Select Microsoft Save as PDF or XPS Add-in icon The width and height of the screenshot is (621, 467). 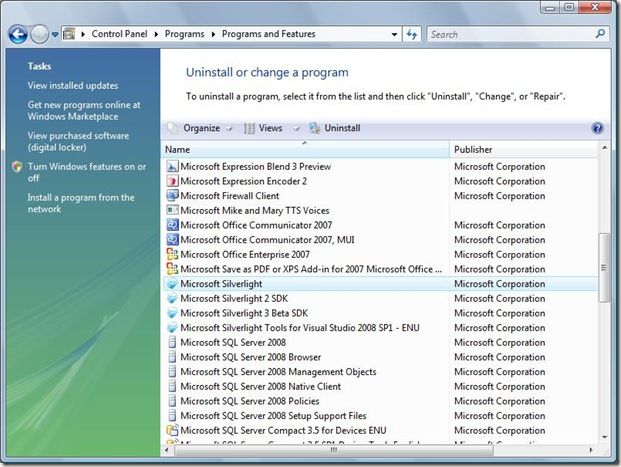(172, 269)
